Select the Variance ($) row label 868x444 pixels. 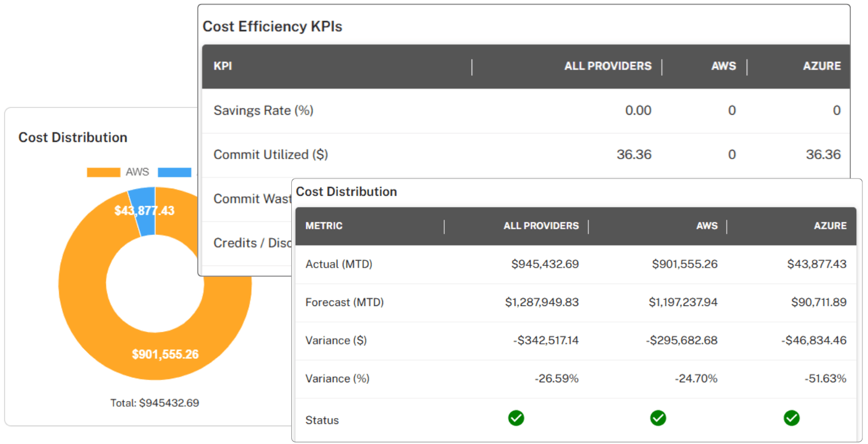(x=336, y=341)
